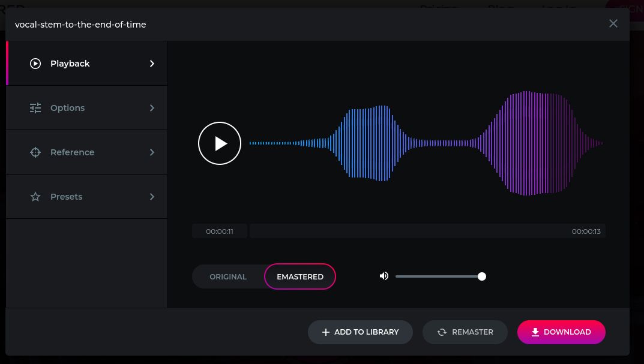644x364 pixels.
Task: Expand the Presets section chevron
Action: 152,196
